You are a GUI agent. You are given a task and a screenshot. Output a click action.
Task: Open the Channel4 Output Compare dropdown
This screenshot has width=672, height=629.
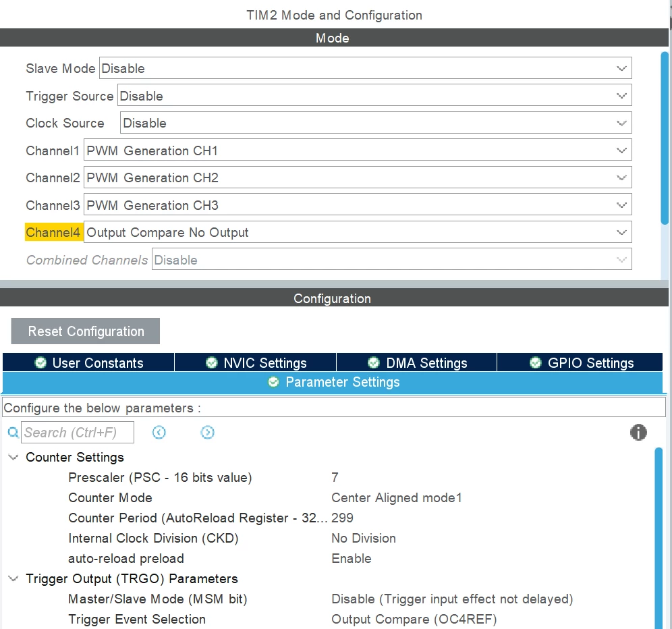(x=358, y=232)
